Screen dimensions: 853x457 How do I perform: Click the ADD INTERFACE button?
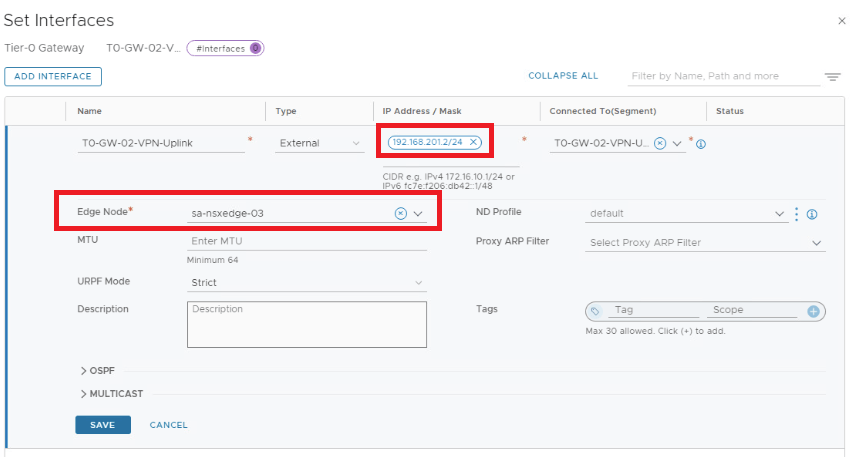pos(53,76)
